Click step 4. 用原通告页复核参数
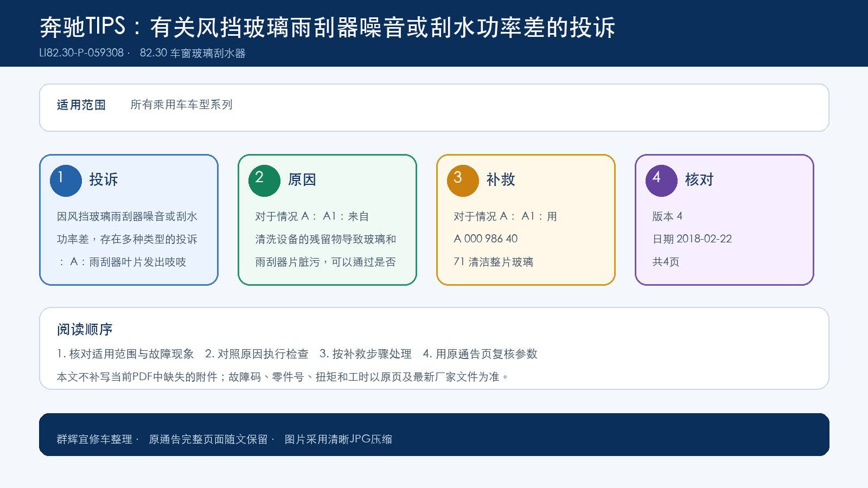This screenshot has width=868, height=488. tap(480, 354)
